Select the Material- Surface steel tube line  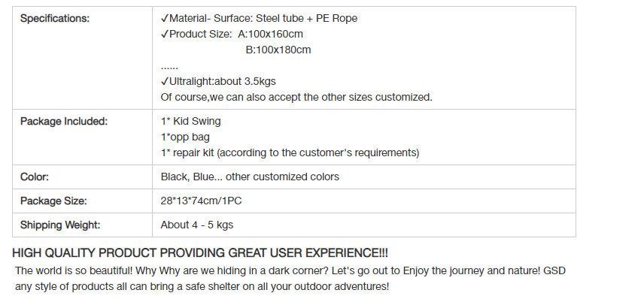259,19
